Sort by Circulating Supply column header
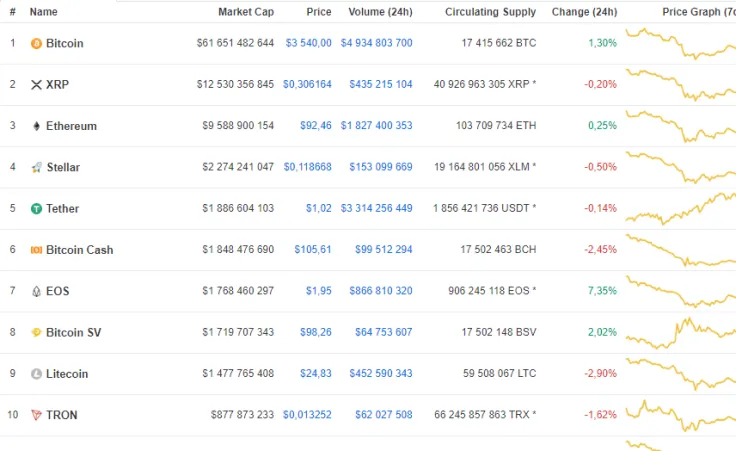736x451 pixels. pyautogui.click(x=491, y=12)
